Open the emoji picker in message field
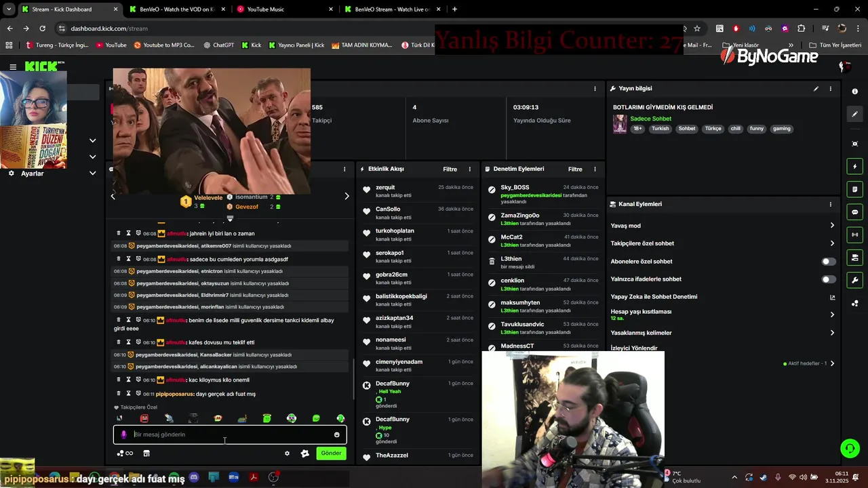 (337, 434)
